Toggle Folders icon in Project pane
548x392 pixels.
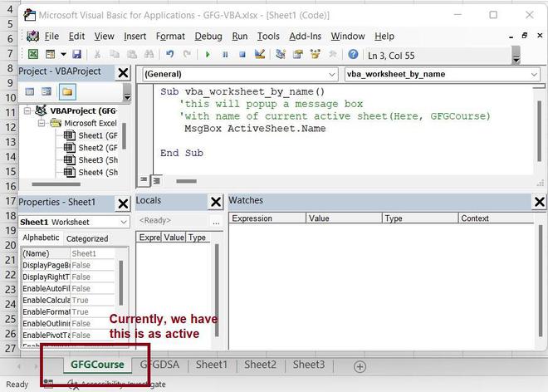tap(67, 91)
